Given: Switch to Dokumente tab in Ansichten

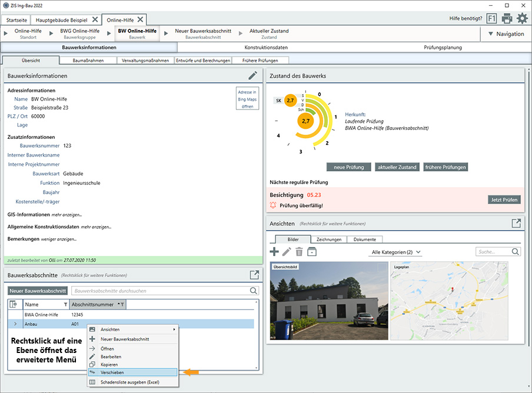Looking at the screenshot, I should point(365,239).
